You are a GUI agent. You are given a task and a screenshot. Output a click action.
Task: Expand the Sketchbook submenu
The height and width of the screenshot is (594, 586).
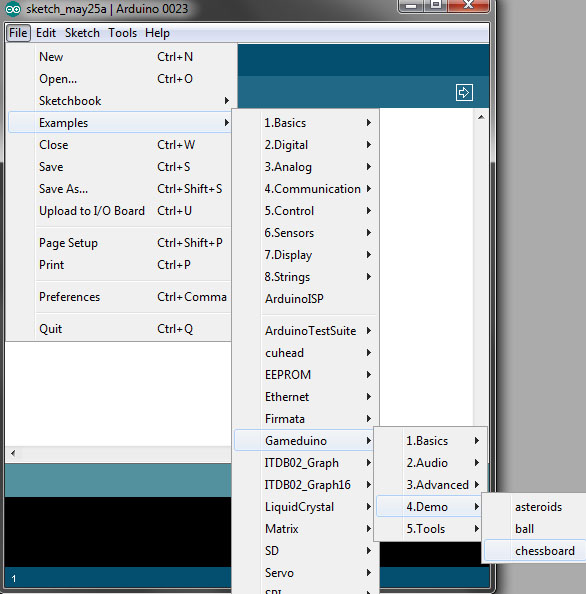[119, 101]
